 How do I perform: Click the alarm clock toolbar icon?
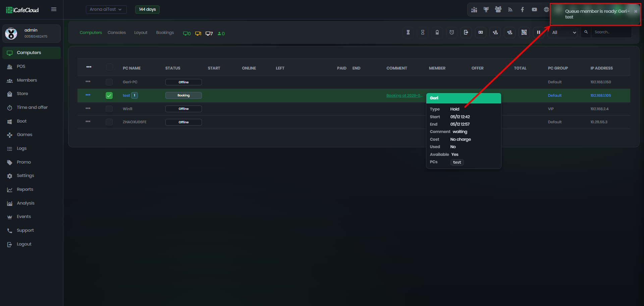point(452,32)
